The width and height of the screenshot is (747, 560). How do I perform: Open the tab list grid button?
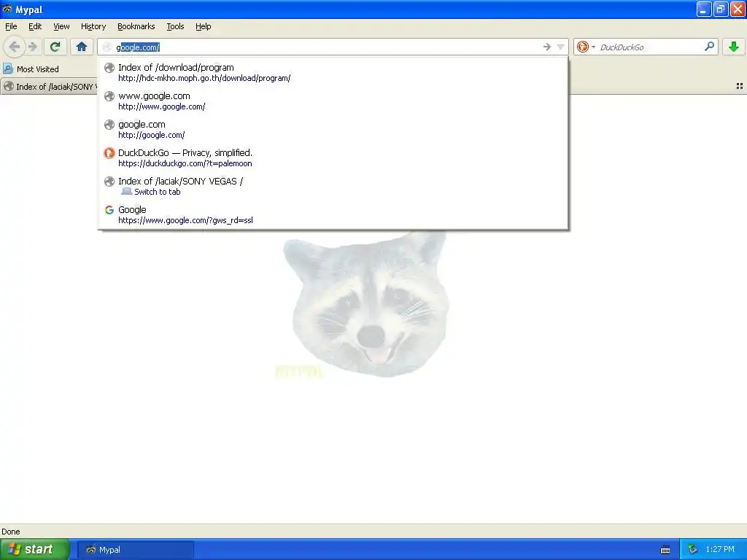tap(740, 86)
